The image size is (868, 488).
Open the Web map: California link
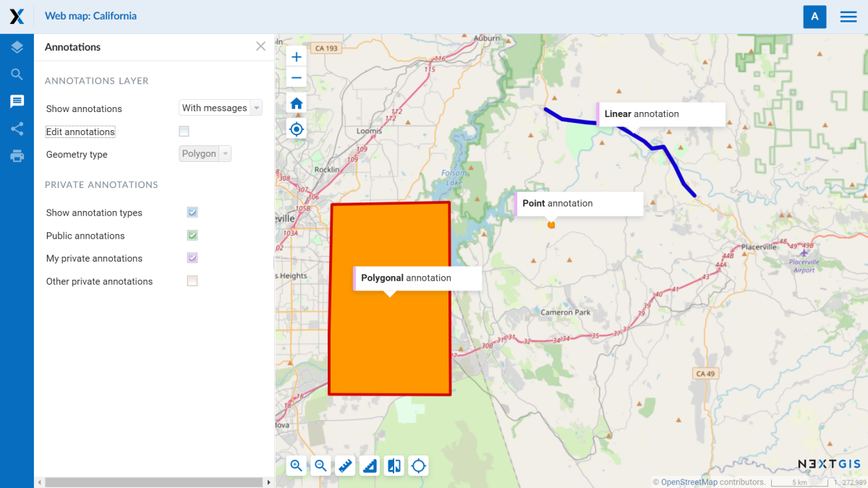(x=90, y=15)
